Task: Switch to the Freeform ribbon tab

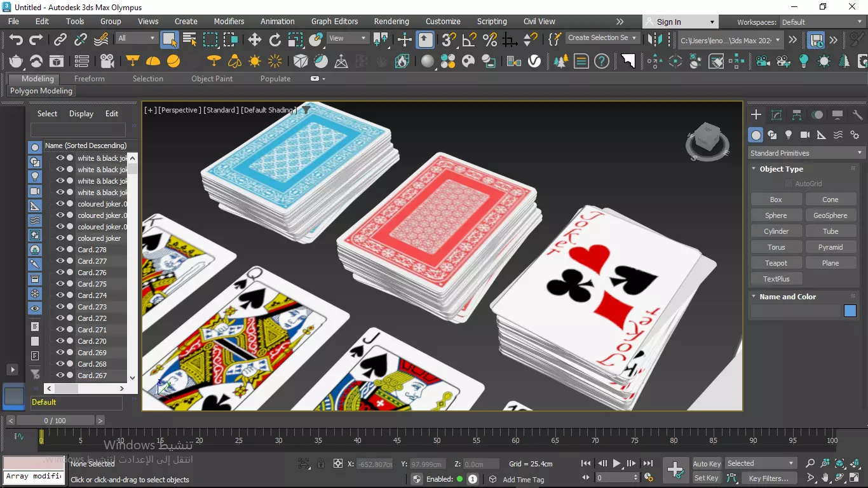Action: (x=90, y=79)
